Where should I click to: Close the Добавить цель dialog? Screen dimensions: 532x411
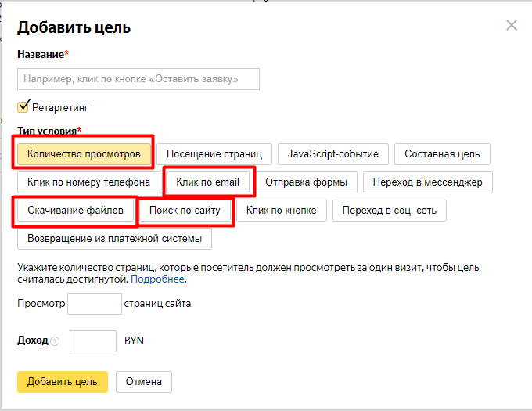click(512, 25)
